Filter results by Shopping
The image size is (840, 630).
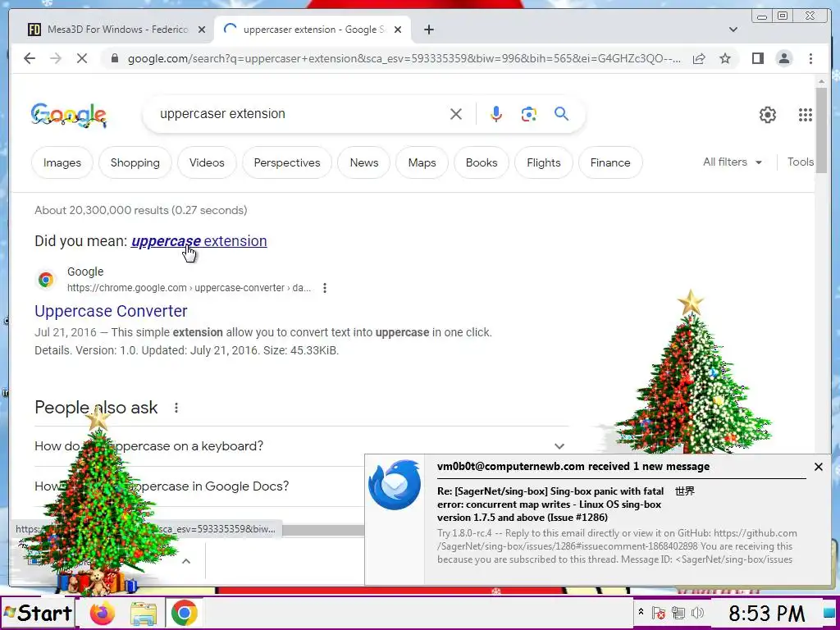(x=135, y=162)
